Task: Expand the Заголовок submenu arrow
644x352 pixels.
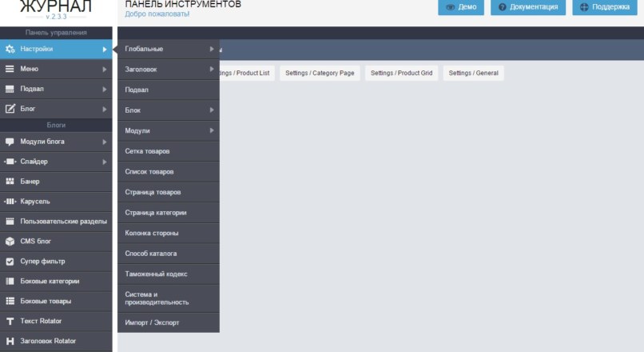Action: click(212, 69)
